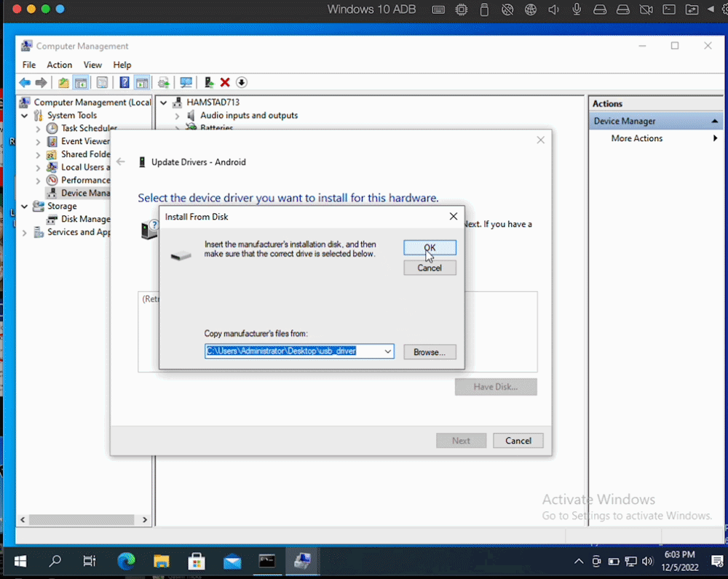The width and height of the screenshot is (728, 579).
Task: Click the taskbar Search magnifier icon
Action: tap(55, 562)
